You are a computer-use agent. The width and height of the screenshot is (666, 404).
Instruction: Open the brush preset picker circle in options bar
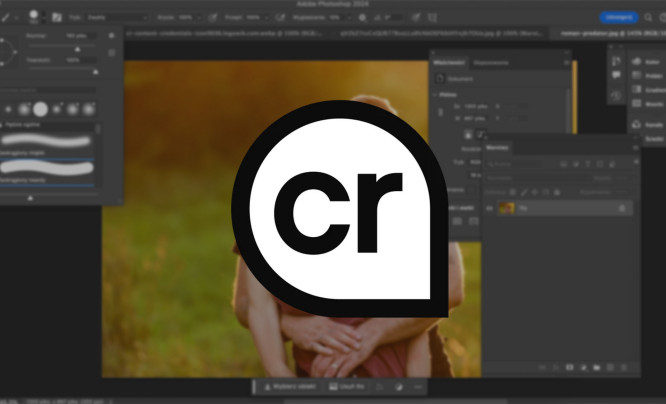(x=34, y=17)
